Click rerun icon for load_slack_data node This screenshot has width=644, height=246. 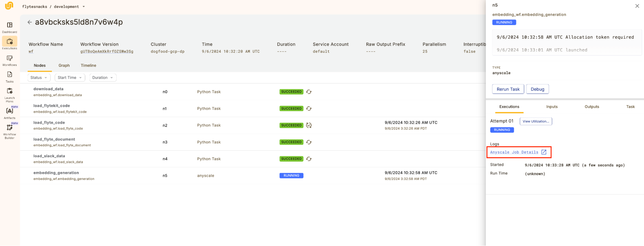pyautogui.click(x=309, y=159)
